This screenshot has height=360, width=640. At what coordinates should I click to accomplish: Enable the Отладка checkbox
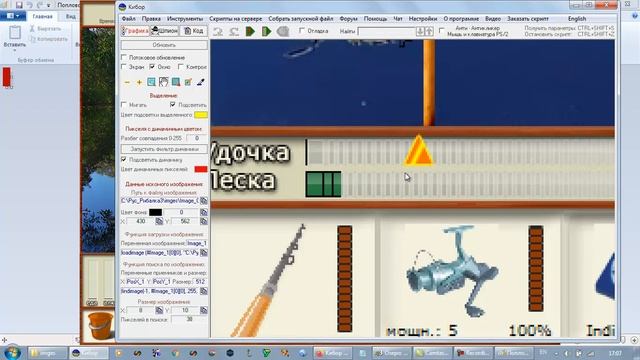(x=302, y=31)
